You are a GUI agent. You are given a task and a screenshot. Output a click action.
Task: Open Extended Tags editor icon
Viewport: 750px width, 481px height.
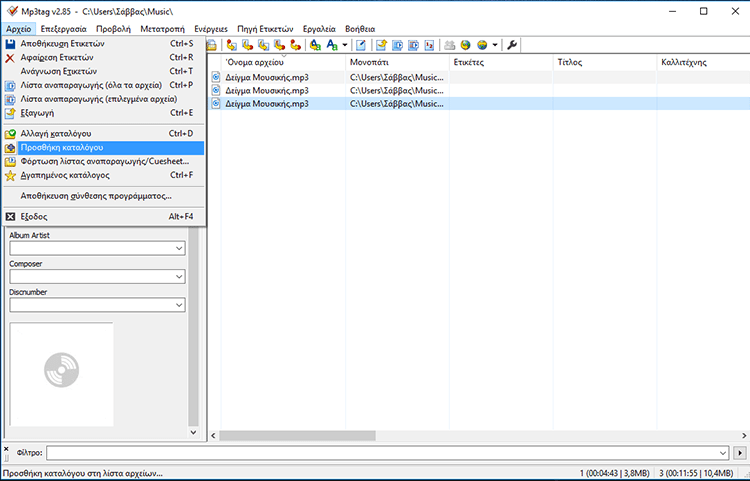pyautogui.click(x=361, y=45)
